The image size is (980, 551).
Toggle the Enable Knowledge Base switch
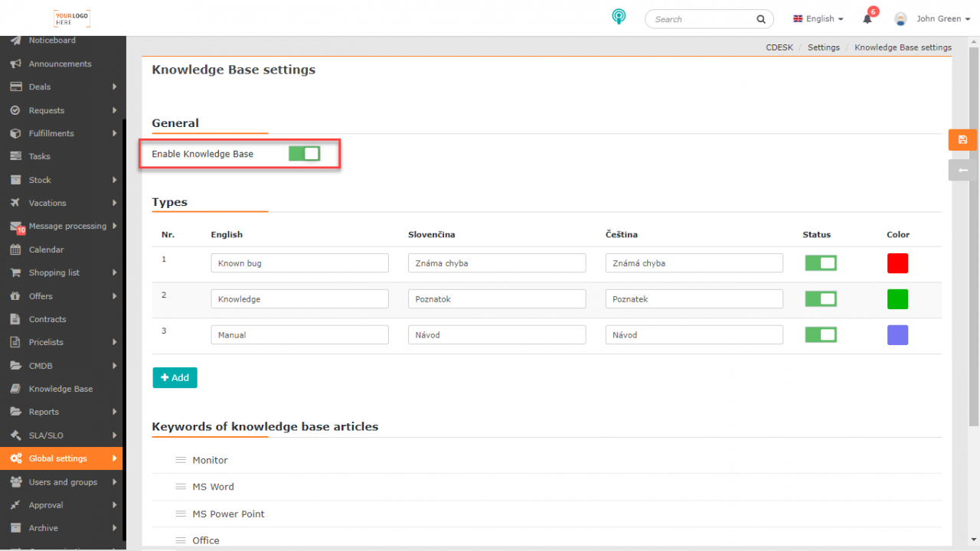coord(304,154)
